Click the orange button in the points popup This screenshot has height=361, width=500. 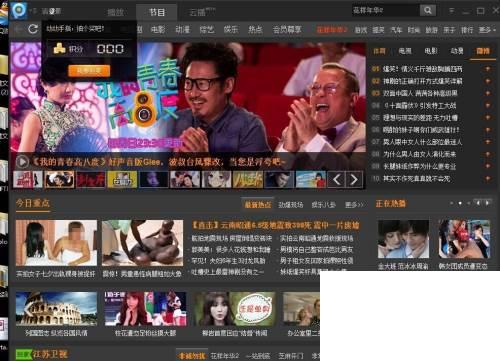(89, 71)
